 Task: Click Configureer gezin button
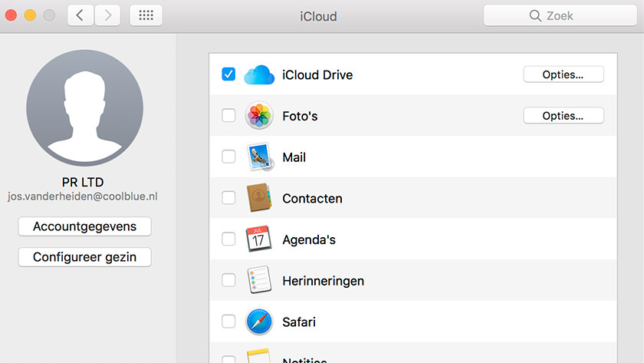(x=84, y=257)
